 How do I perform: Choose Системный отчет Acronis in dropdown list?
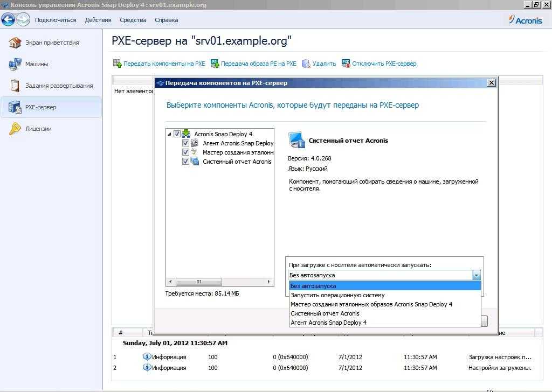385,313
